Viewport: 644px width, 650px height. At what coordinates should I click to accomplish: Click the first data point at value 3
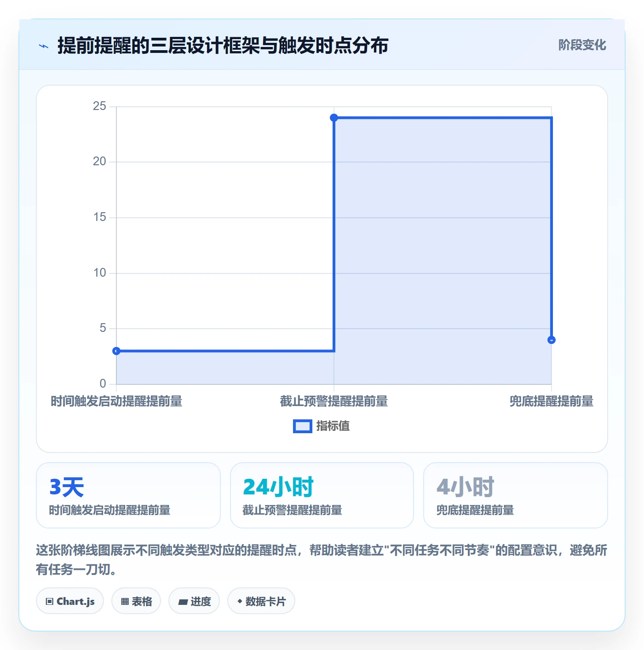click(x=116, y=351)
